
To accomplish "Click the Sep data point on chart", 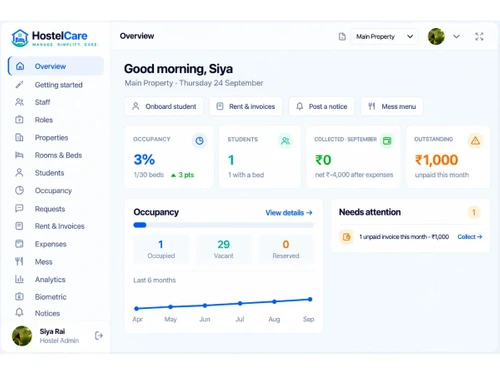I will coord(310,299).
